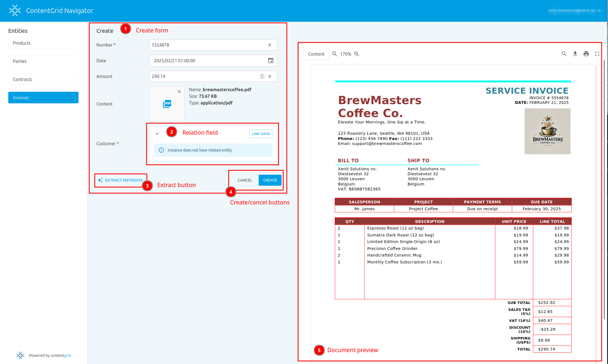Select the Invoices entity
Viewport: 608px width, 364px height.
click(43, 98)
